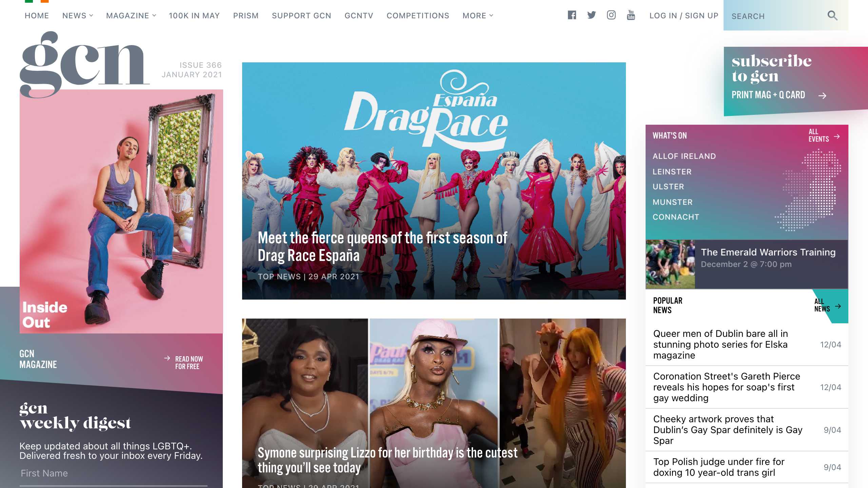Viewport: 868px width, 488px height.
Task: Open Dublin's Gay Spar artwork article
Action: pos(728,430)
